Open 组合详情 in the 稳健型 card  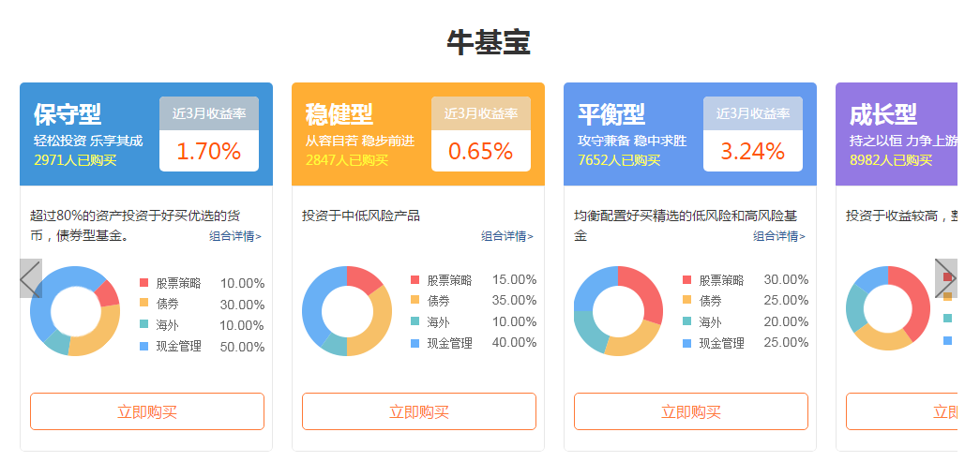coord(507,236)
